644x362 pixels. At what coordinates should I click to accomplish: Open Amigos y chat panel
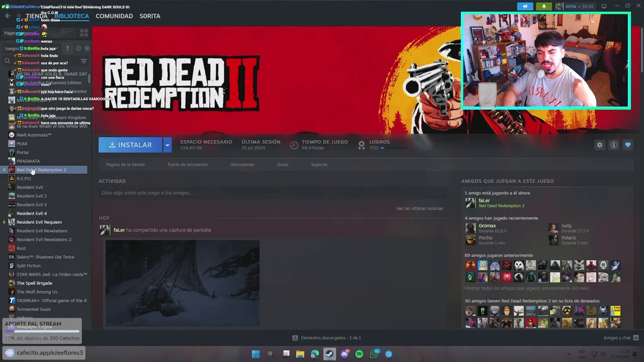[621, 338]
